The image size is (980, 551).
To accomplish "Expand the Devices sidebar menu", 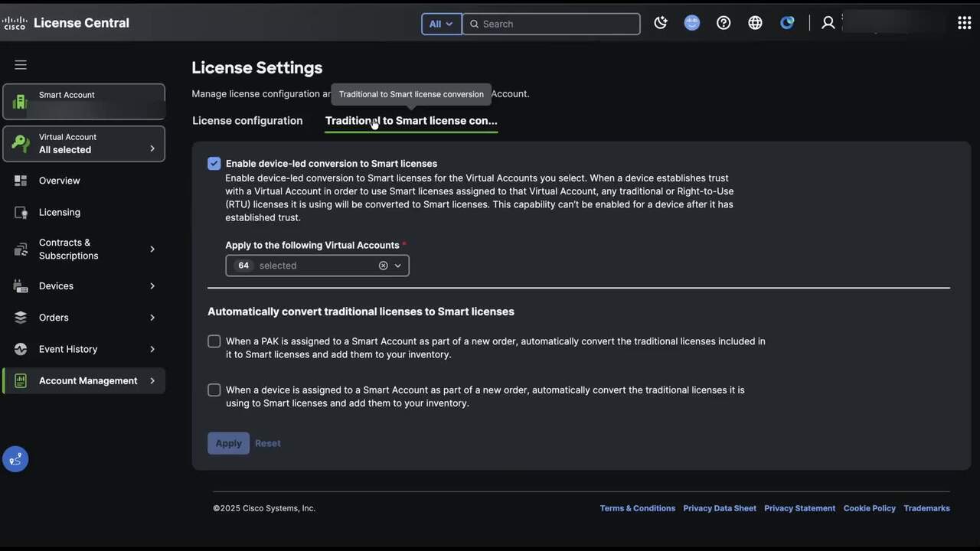I will pyautogui.click(x=84, y=286).
